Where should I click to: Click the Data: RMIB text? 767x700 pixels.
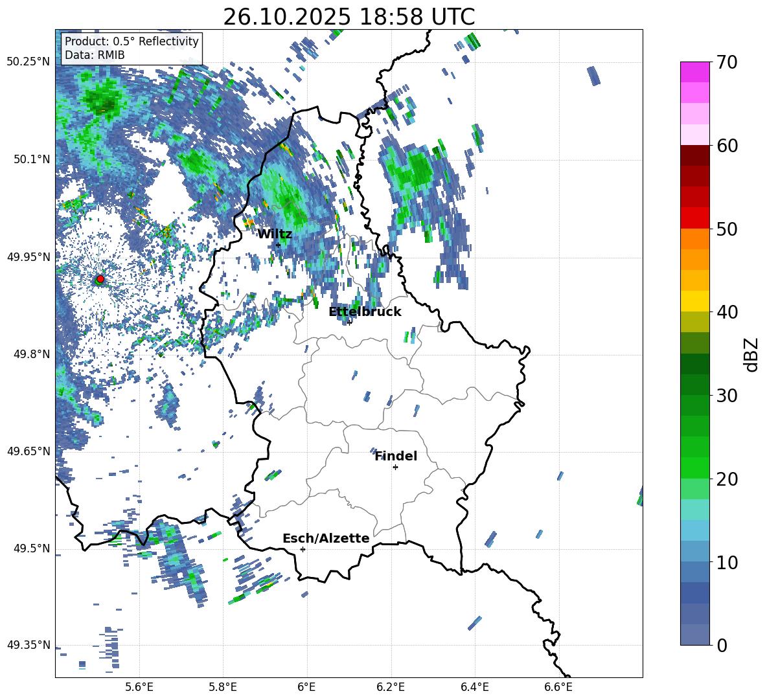coord(95,55)
